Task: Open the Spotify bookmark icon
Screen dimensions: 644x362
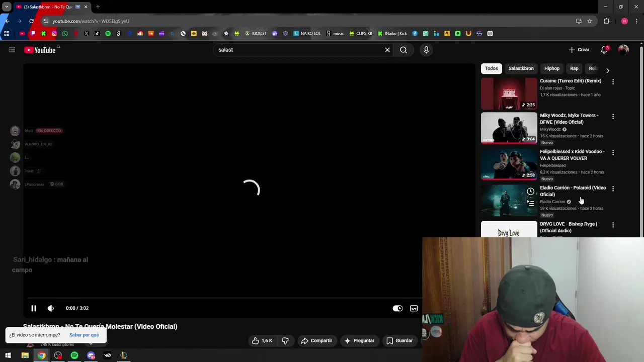Action: pos(108,34)
